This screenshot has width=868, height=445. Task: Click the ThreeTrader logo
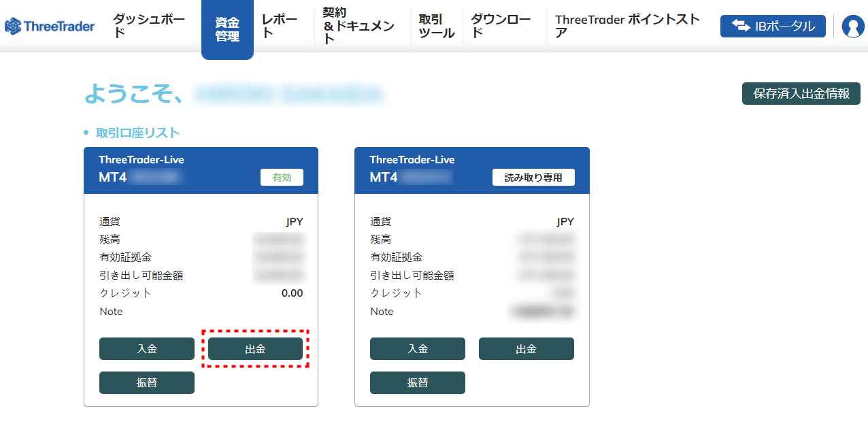(50, 27)
